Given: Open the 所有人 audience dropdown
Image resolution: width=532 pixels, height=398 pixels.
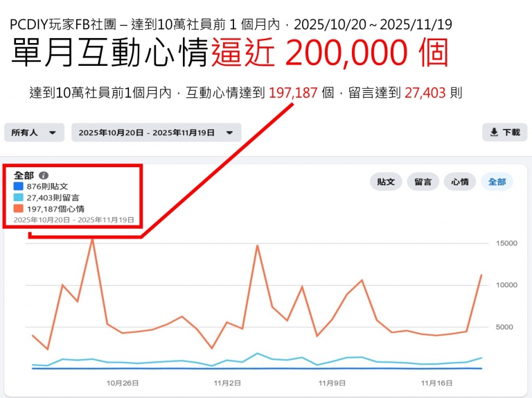Looking at the screenshot, I should click(34, 132).
